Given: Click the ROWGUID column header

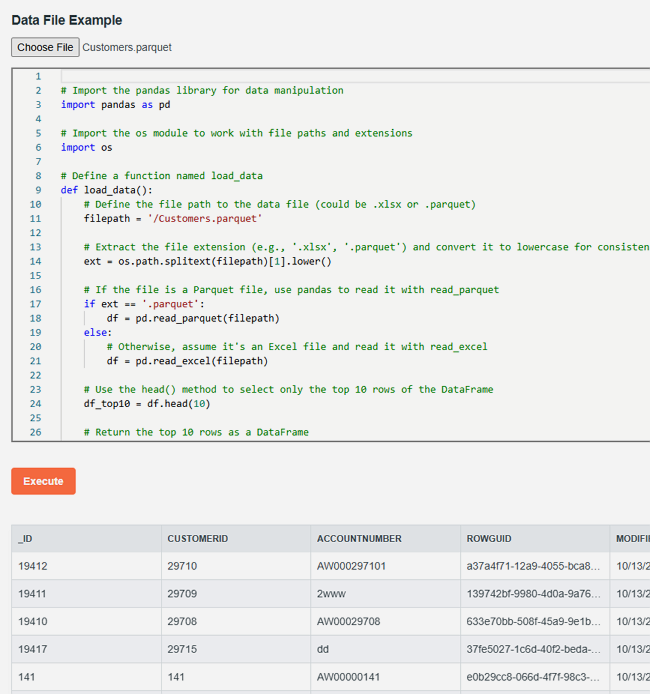Looking at the screenshot, I should [x=490, y=539].
